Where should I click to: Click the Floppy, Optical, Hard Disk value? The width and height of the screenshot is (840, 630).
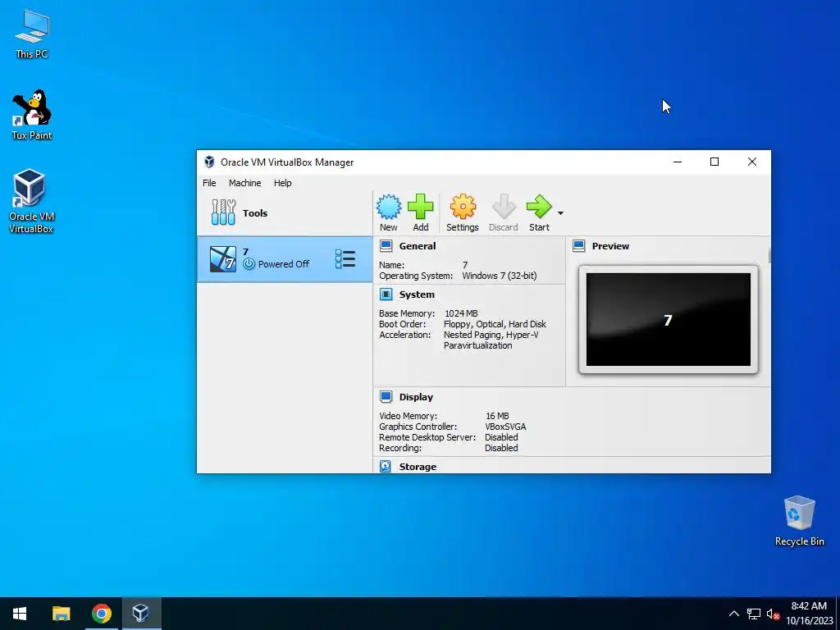495,324
